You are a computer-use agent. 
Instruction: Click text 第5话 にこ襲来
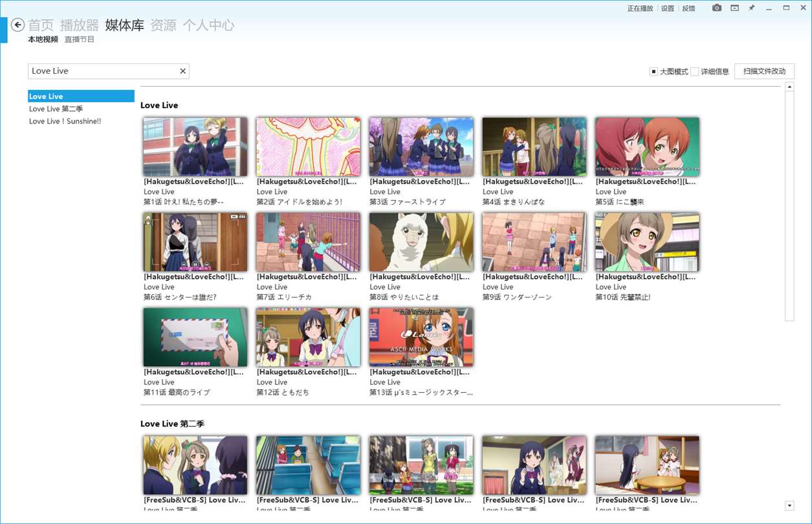coord(620,202)
